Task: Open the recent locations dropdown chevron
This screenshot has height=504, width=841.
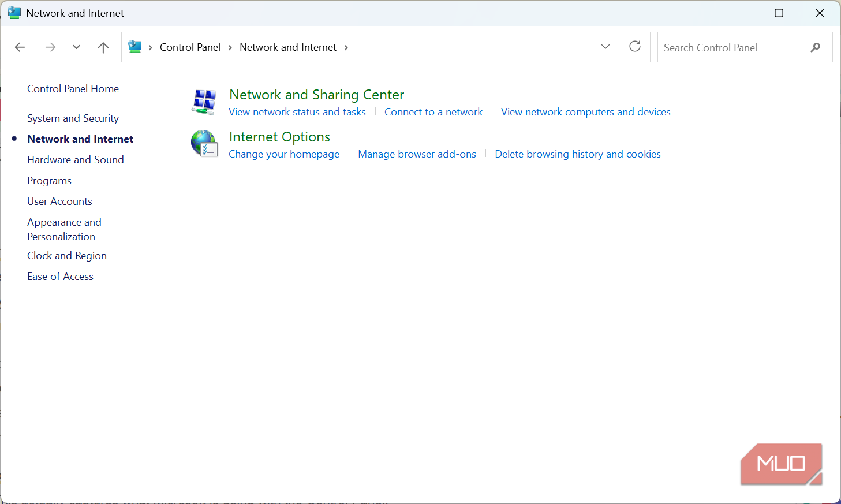Action: pyautogui.click(x=76, y=47)
